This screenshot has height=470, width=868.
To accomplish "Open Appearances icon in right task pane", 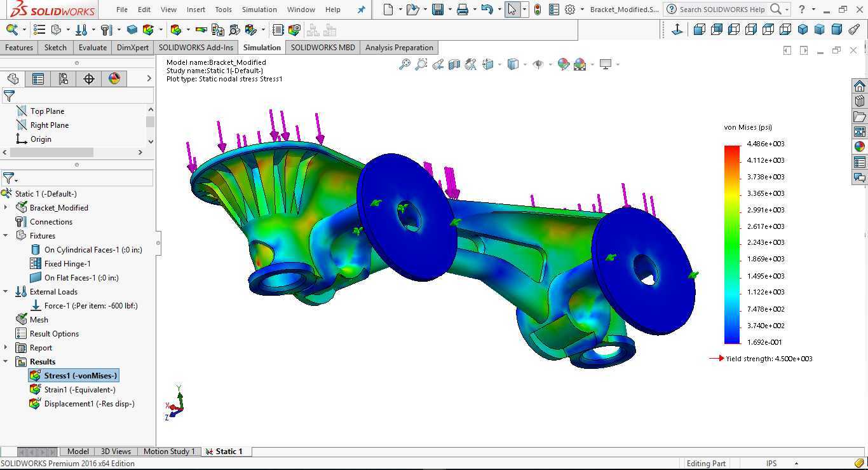I will tap(860, 146).
